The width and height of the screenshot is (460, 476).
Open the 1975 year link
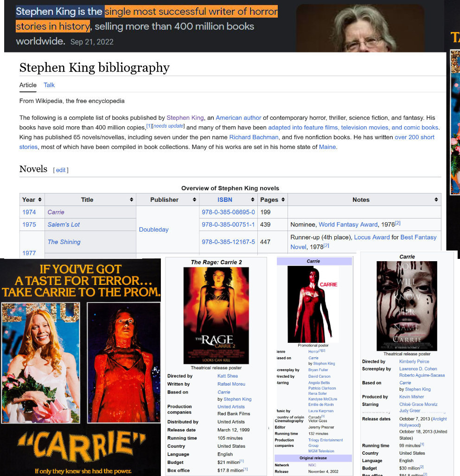point(29,225)
